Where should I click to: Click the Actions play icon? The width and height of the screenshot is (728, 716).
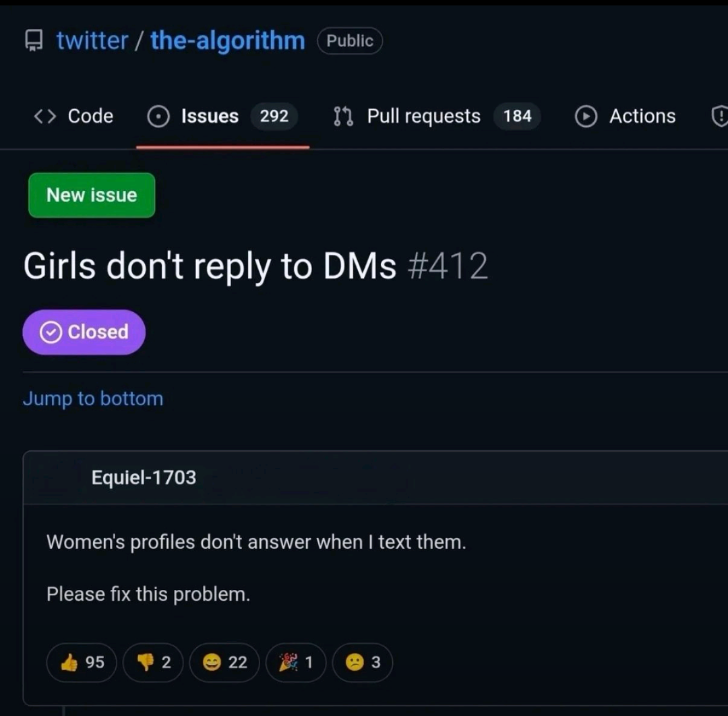click(586, 116)
